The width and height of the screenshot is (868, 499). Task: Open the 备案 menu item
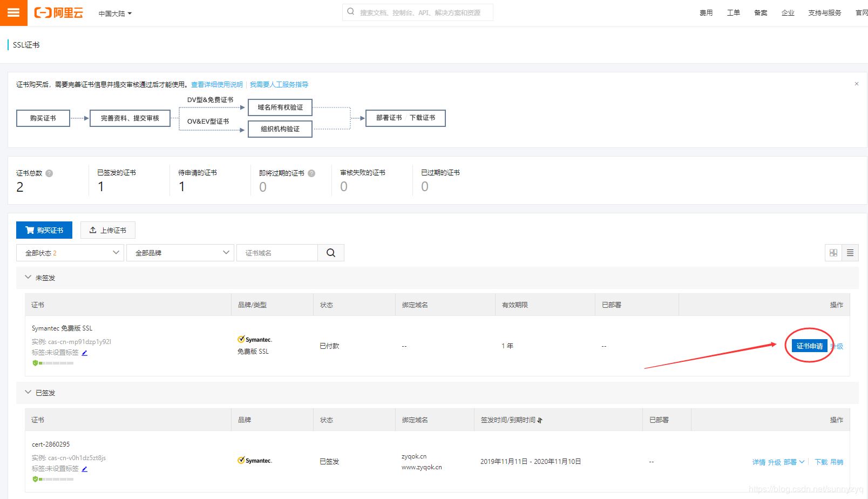coord(761,12)
